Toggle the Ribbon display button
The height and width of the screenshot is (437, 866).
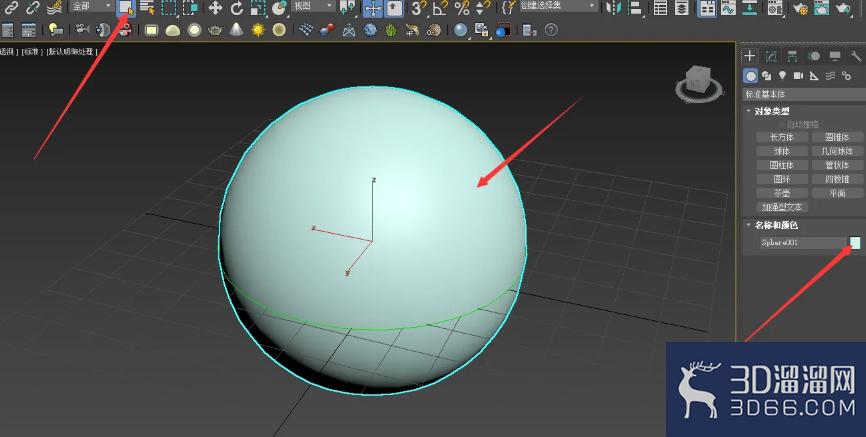coord(706,8)
